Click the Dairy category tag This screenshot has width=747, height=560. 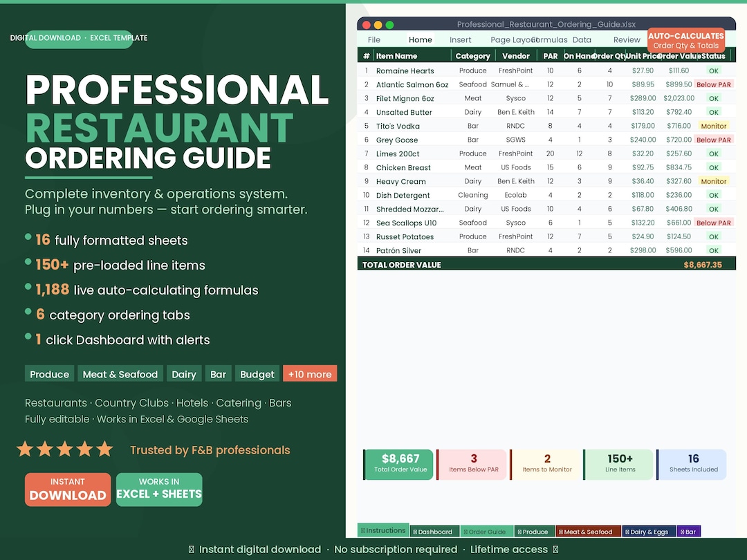[x=184, y=374]
